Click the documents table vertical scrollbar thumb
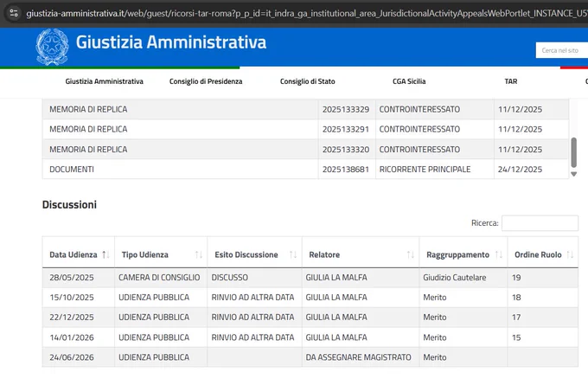 [574, 152]
